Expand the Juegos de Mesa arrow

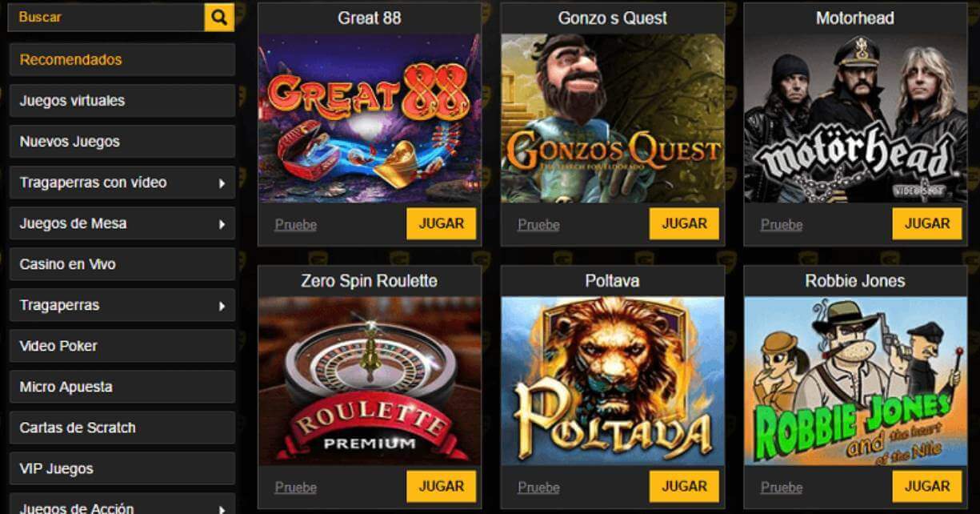[x=222, y=224]
